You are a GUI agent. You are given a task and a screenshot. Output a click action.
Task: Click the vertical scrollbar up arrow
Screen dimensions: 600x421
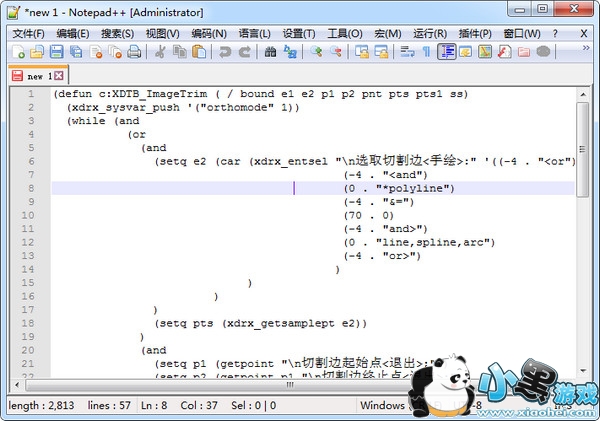(x=583, y=94)
